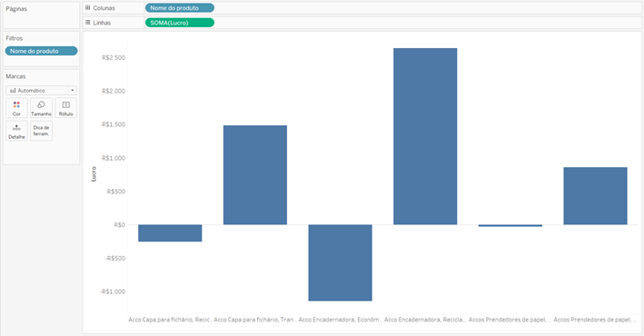Select the Nome do produto pill in Colunas
This screenshot has height=336, width=644.
[x=180, y=8]
